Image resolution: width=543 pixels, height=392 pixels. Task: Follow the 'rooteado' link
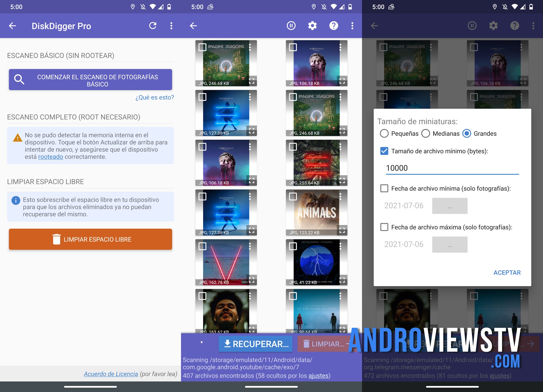50,157
